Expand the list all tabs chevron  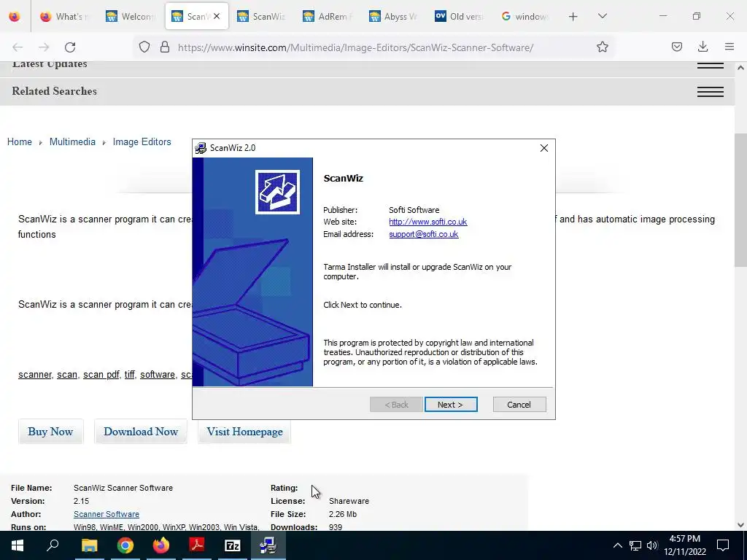(602, 16)
